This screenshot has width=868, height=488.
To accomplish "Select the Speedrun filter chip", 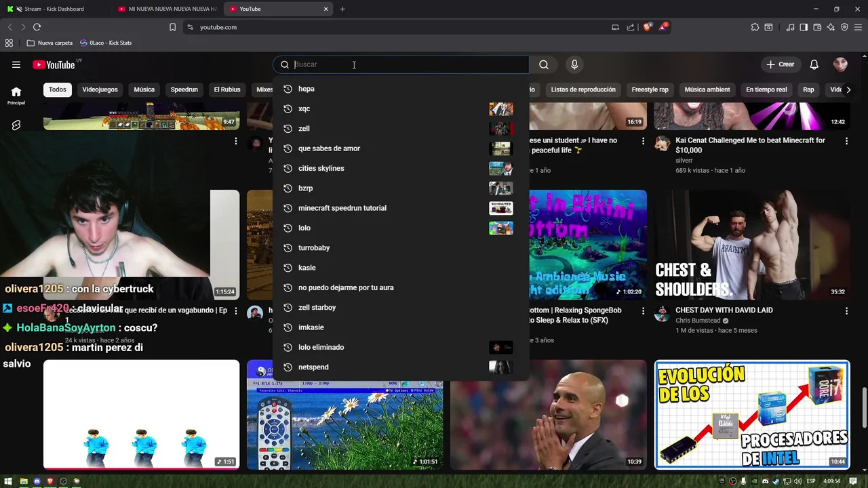I will click(184, 89).
